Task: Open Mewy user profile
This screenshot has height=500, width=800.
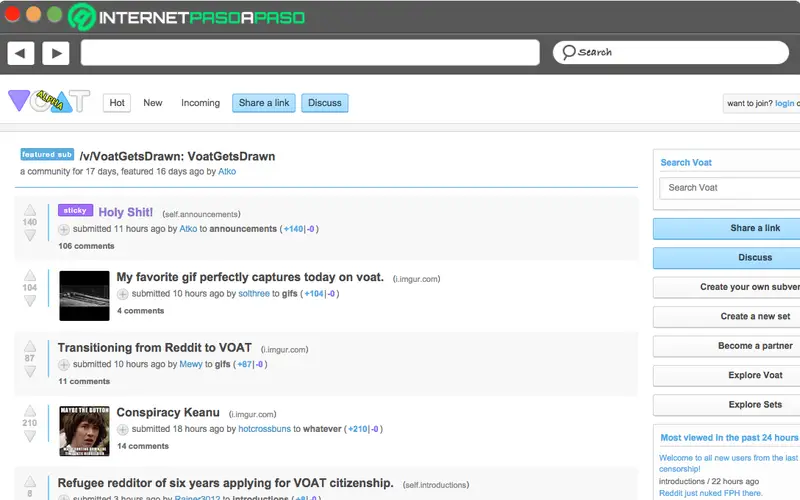Action: [191, 364]
